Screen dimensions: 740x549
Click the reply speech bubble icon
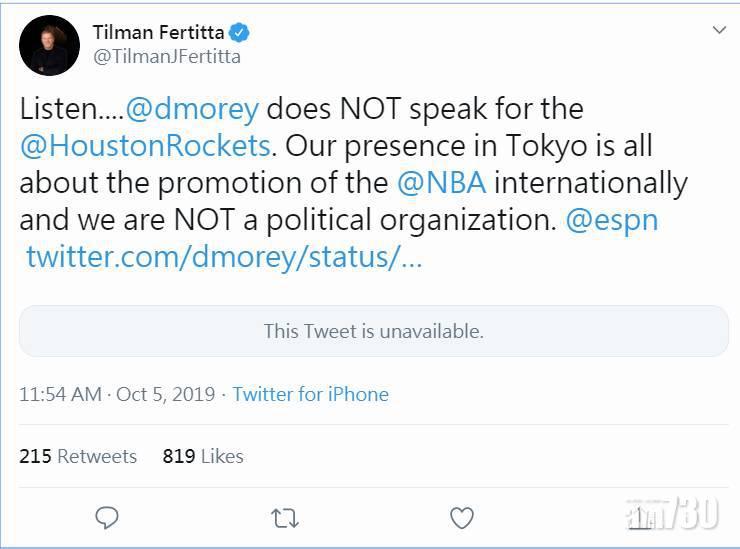[x=107, y=517]
